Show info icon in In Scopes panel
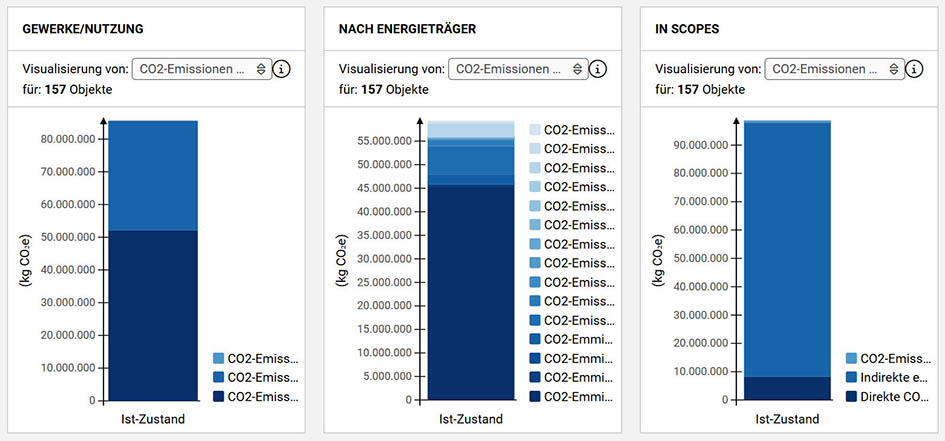 [x=914, y=69]
